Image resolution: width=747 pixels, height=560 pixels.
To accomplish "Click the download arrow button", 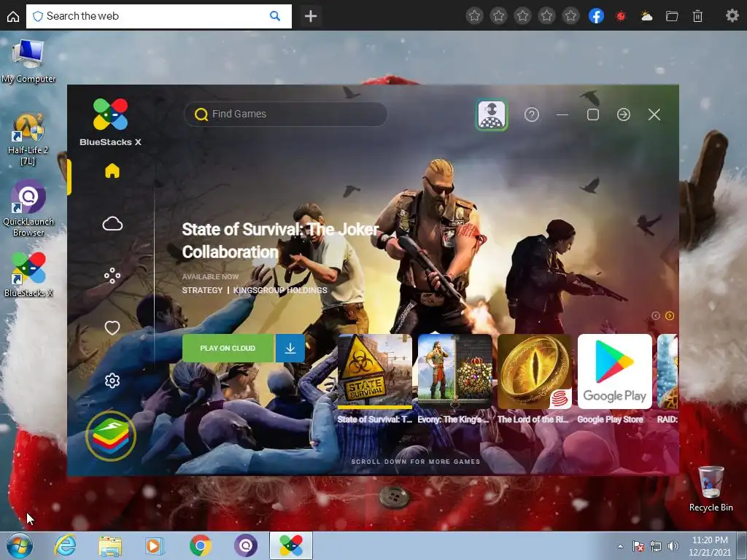I will click(290, 348).
